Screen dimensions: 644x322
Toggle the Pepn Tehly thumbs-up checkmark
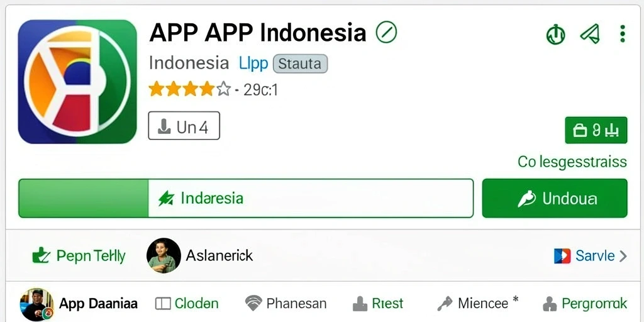(x=41, y=255)
